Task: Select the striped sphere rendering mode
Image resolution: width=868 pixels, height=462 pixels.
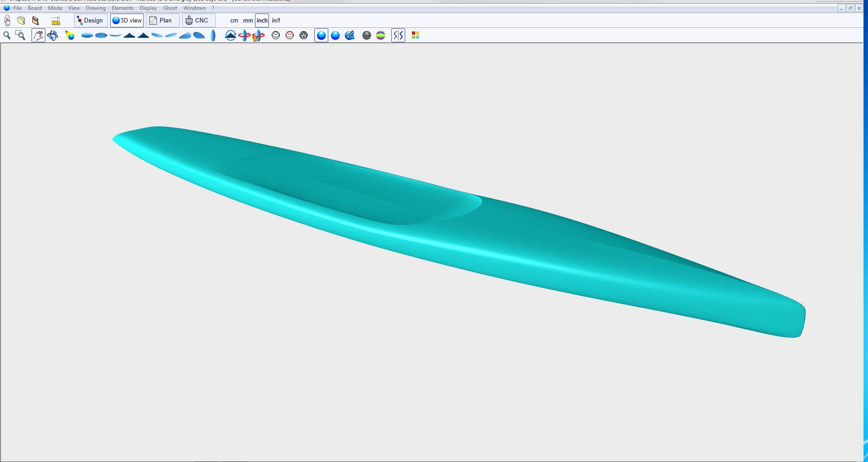Action: (367, 36)
